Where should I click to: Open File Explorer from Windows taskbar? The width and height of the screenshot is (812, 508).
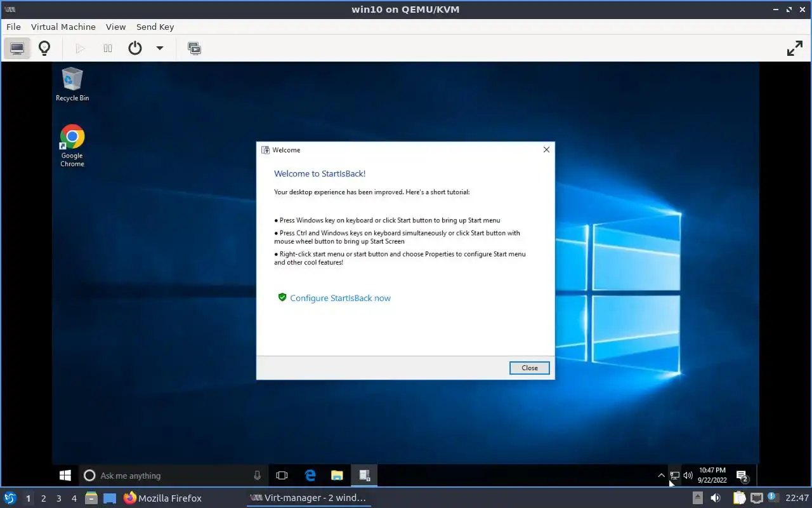(337, 475)
